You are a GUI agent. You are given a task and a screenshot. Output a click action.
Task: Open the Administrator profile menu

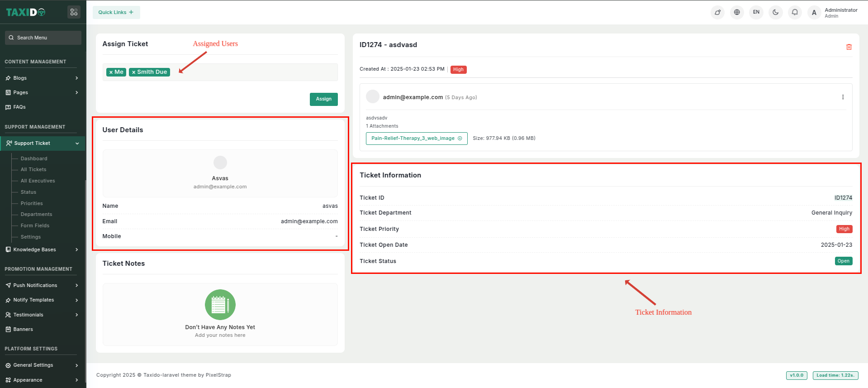[x=833, y=13]
